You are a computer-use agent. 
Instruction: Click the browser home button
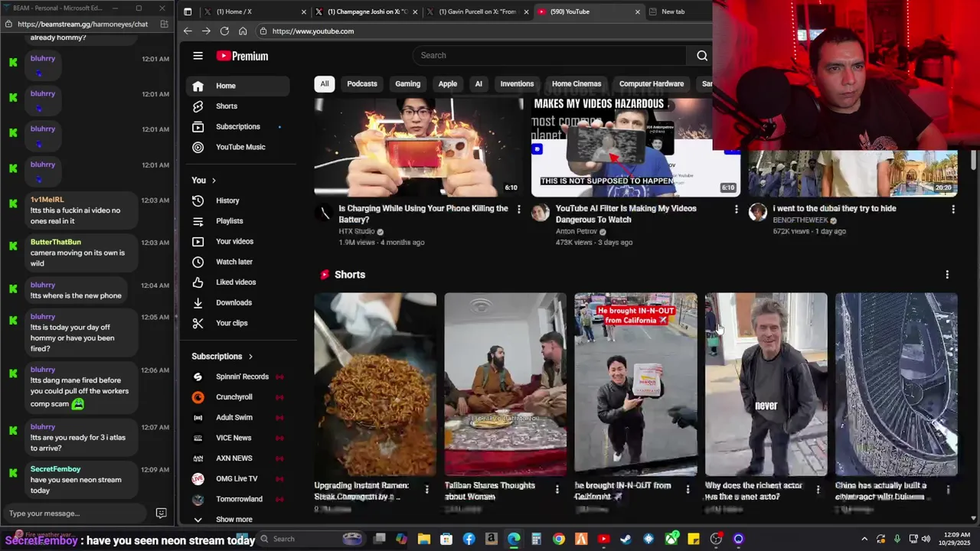point(243,31)
